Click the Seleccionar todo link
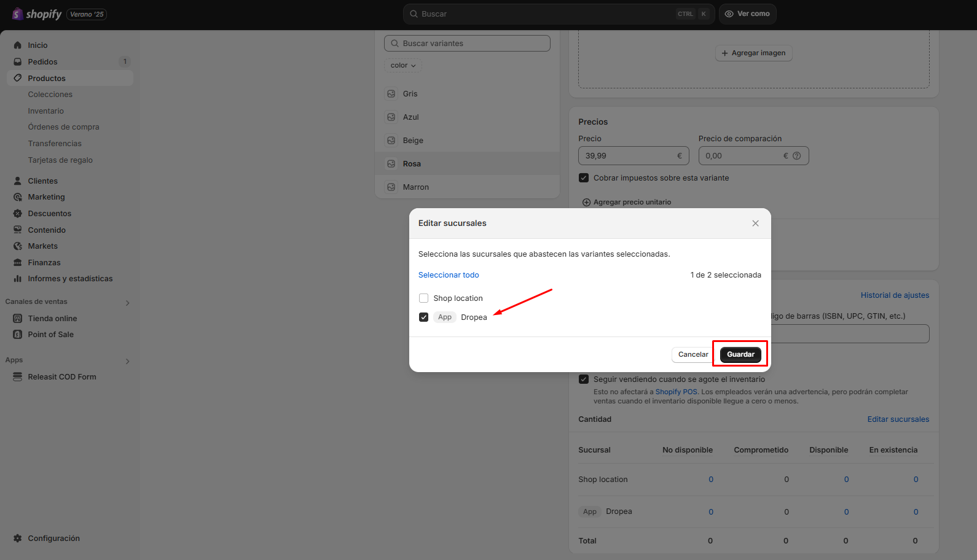 click(449, 275)
